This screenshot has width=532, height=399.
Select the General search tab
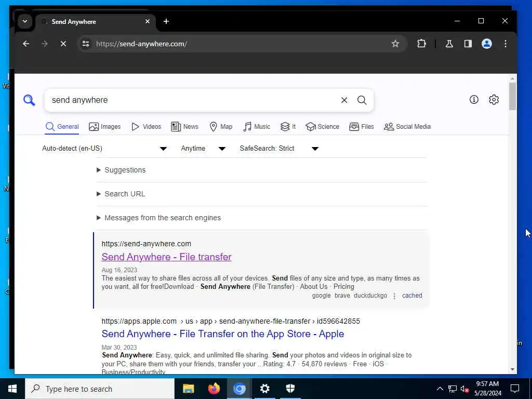pos(62,127)
